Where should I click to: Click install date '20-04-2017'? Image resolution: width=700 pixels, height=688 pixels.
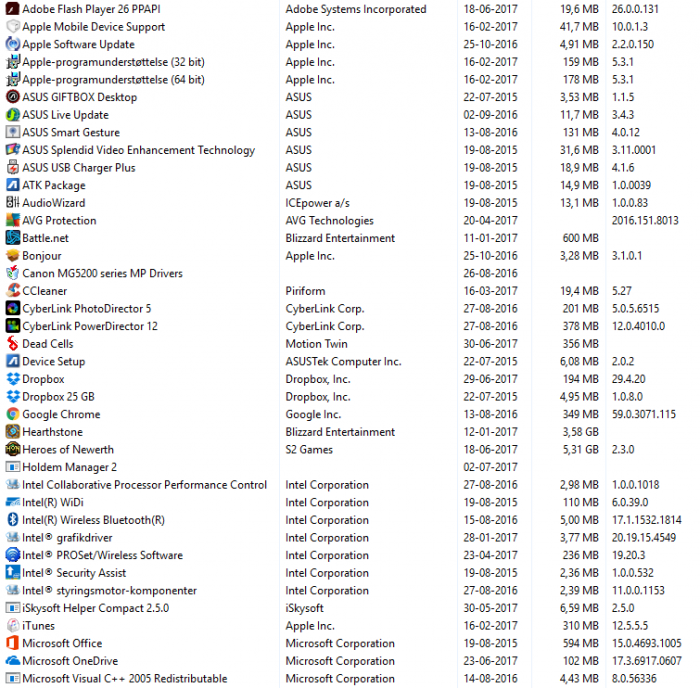pyautogui.click(x=491, y=220)
